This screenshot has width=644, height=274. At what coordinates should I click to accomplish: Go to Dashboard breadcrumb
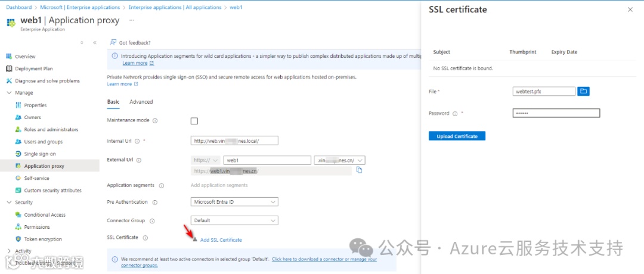pyautogui.click(x=19, y=7)
